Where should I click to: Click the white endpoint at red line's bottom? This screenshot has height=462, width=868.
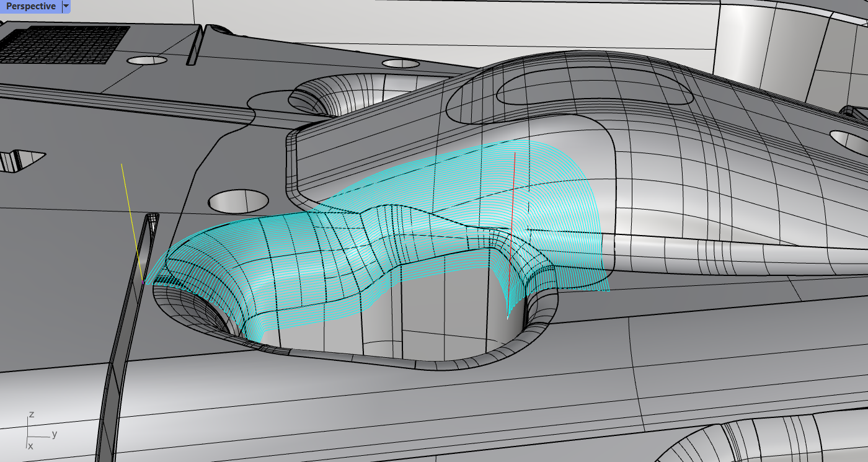(508, 318)
